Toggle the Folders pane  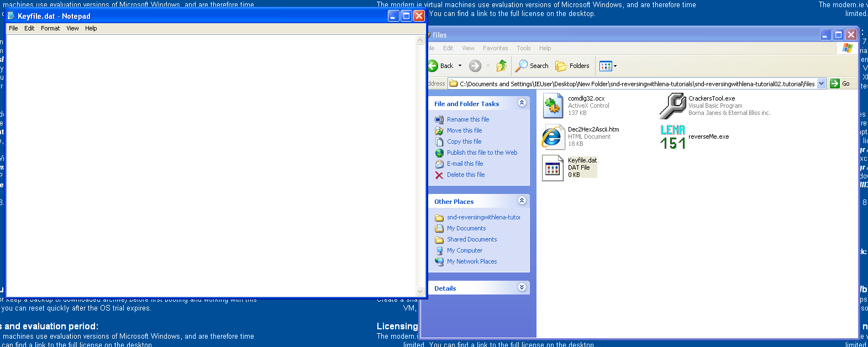(572, 66)
